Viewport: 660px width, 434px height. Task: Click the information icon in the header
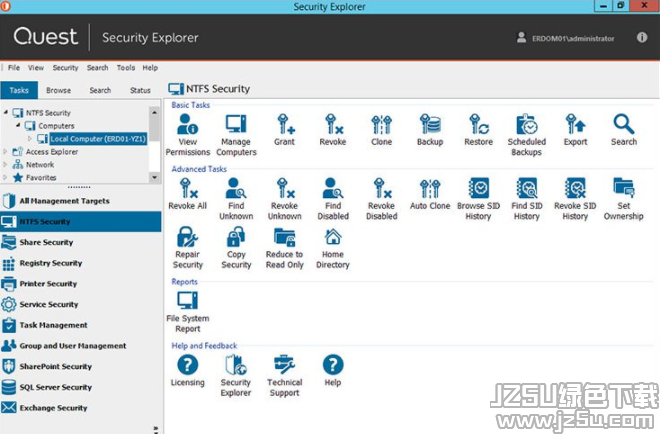[x=642, y=37]
